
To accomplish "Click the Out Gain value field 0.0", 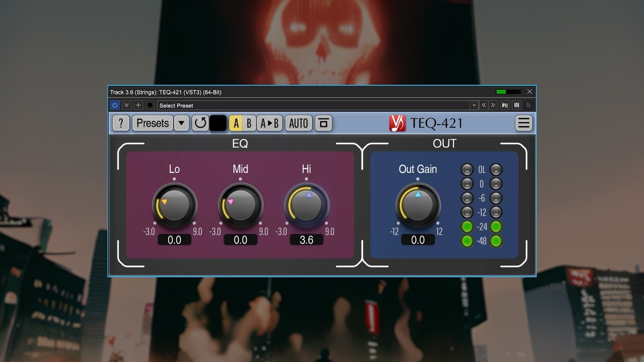I will [418, 240].
